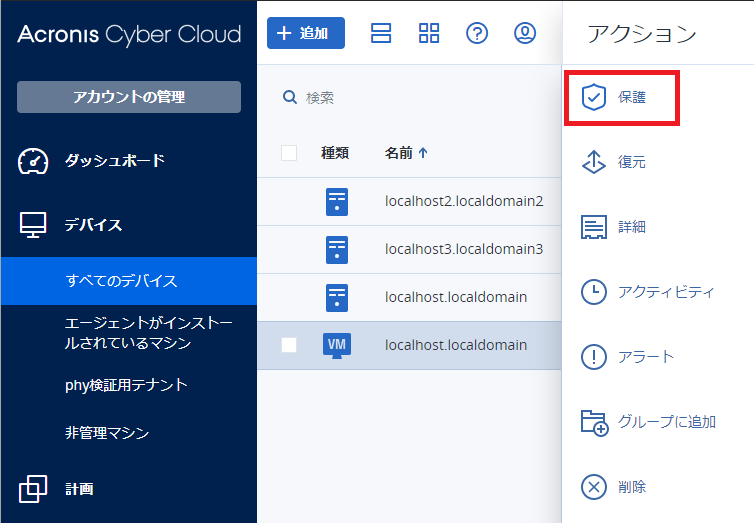This screenshot has width=754, height=523.
Task: Toggle the select-all header checkbox
Action: pyautogui.click(x=289, y=153)
